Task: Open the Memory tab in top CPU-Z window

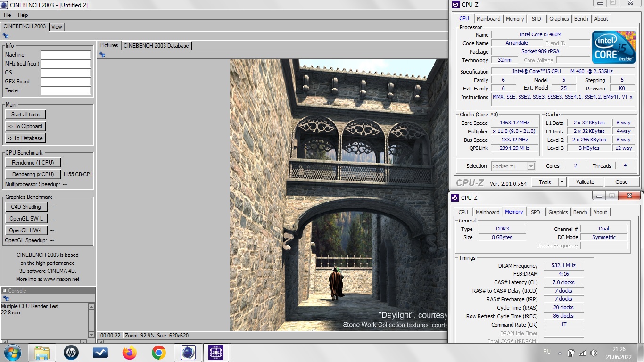Action: click(515, 19)
